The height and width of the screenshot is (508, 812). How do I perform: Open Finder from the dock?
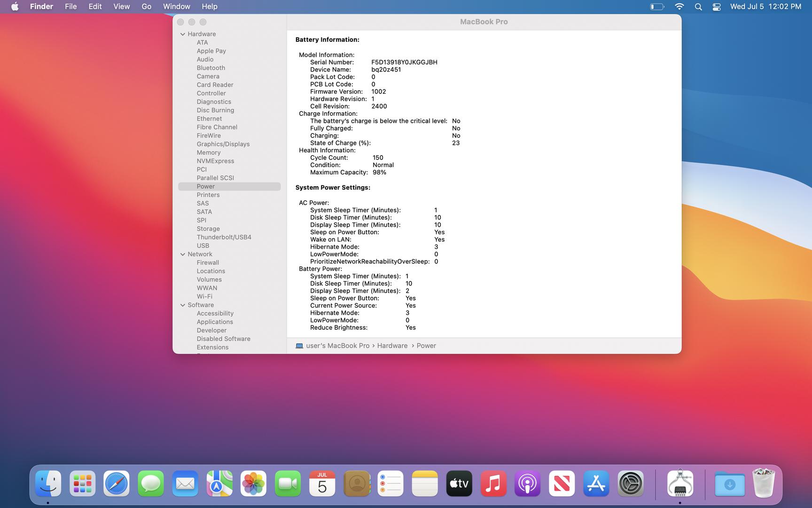coord(48,483)
